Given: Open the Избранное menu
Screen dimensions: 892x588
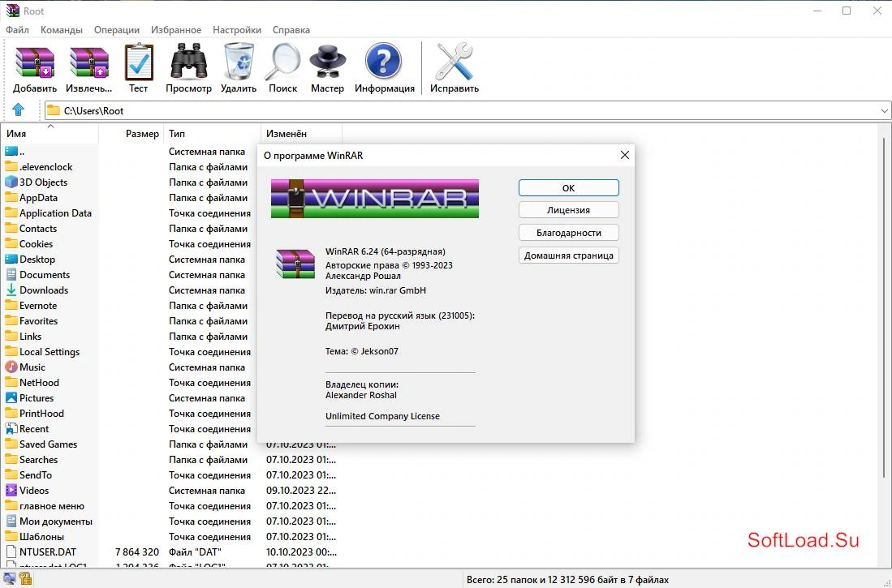Looking at the screenshot, I should [176, 29].
